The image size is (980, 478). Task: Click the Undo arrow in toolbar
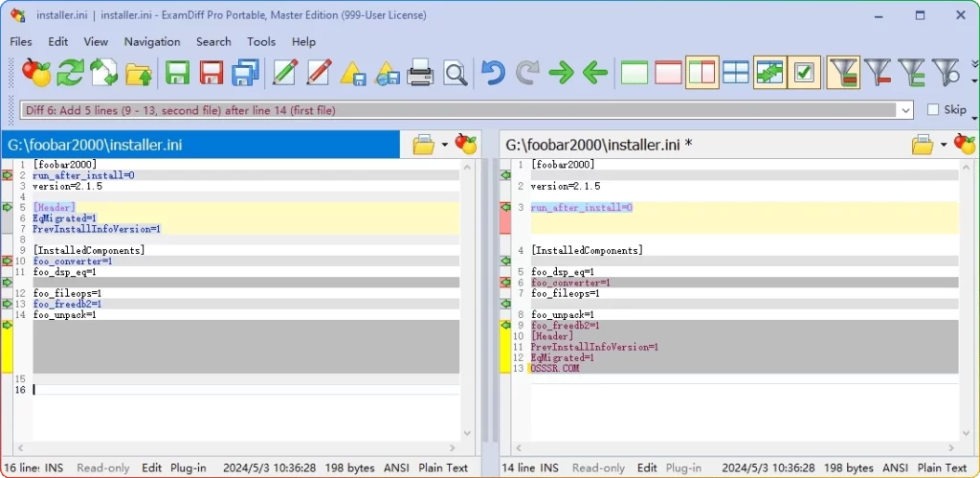point(493,73)
